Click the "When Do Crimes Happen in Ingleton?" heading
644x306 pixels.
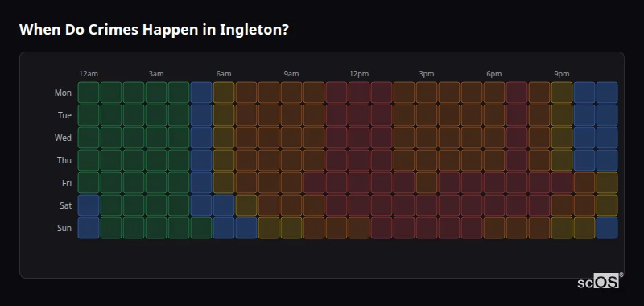[x=154, y=30]
